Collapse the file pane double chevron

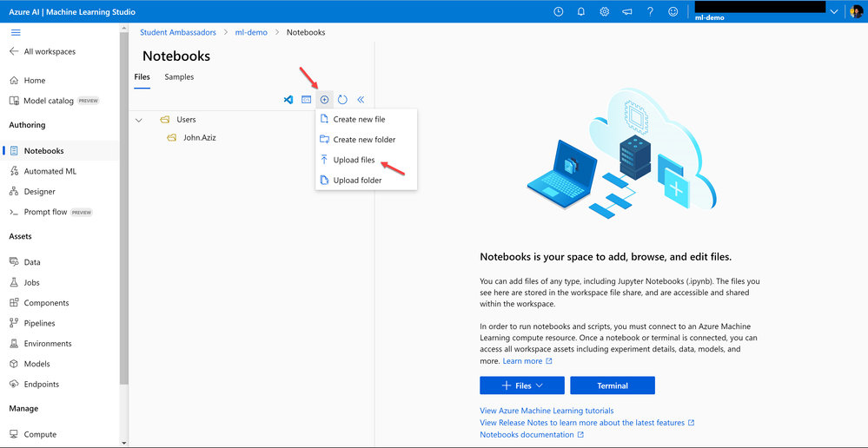point(361,100)
